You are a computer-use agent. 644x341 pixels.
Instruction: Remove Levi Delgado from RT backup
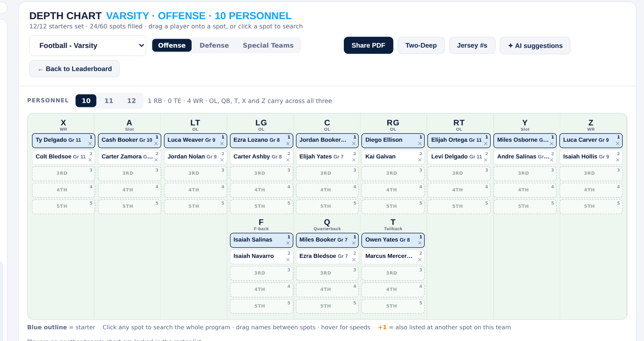point(486,160)
